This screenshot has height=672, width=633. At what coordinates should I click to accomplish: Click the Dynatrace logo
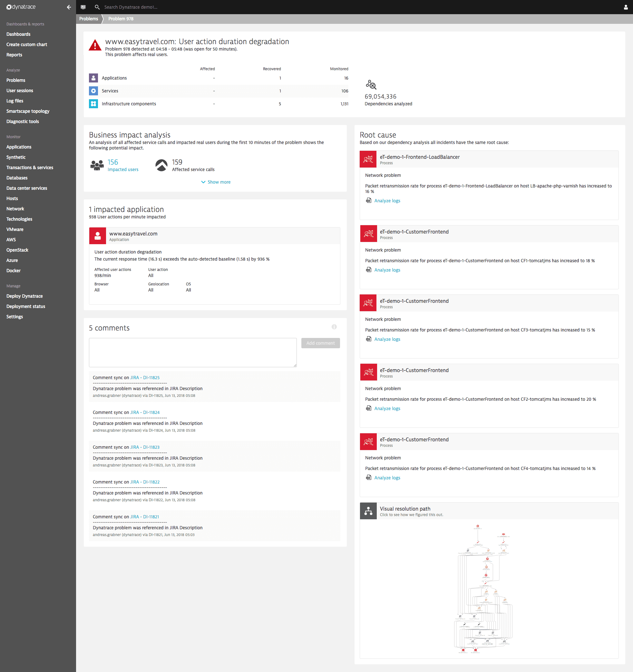click(x=21, y=7)
